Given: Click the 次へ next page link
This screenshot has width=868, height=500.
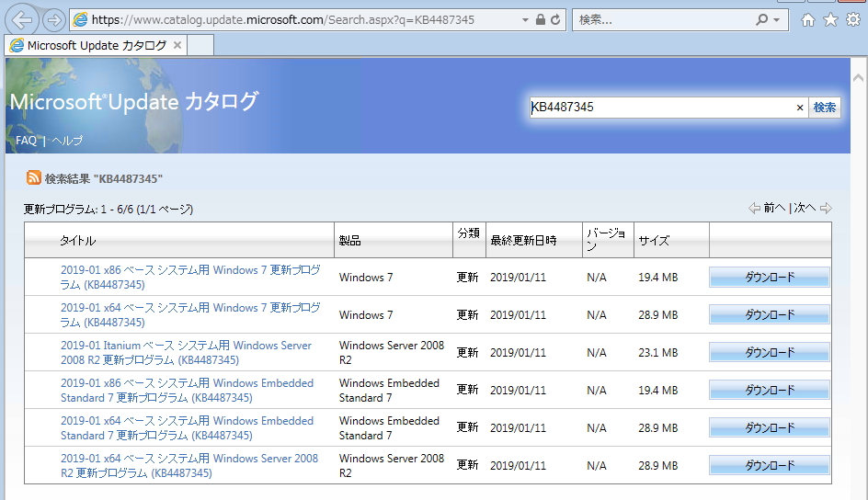Looking at the screenshot, I should coord(805,208).
